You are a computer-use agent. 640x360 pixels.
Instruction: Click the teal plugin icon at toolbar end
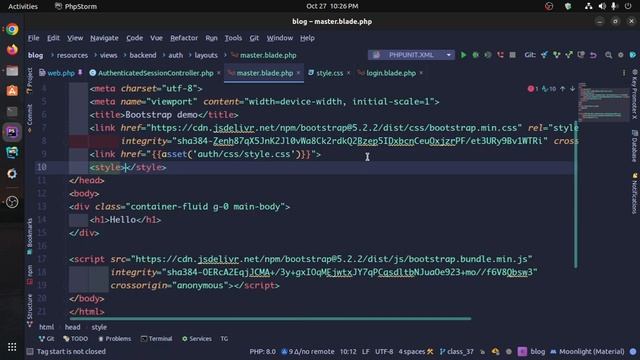point(633,55)
